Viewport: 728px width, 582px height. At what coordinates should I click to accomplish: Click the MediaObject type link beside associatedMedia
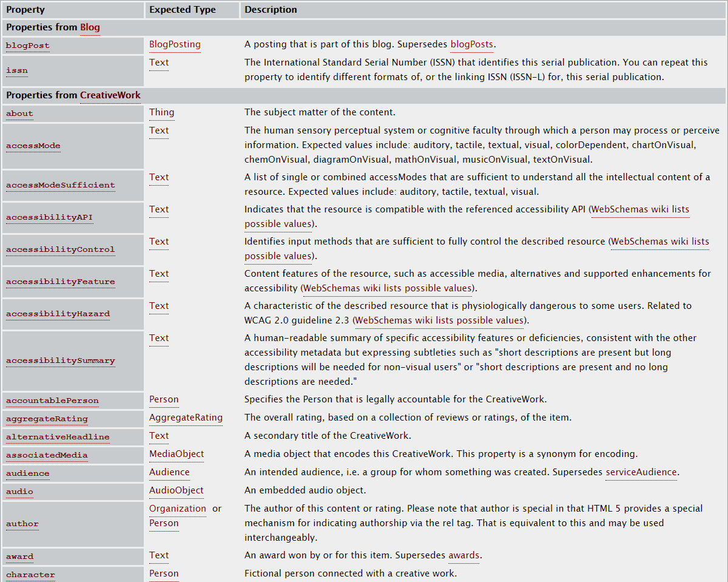[177, 454]
